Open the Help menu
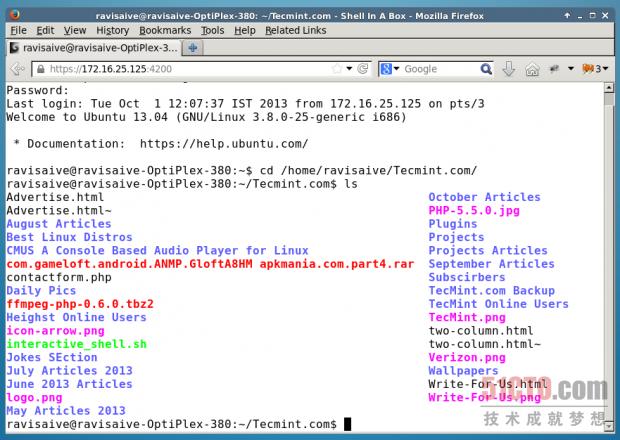Screen dimensions: 620x440 [244, 30]
